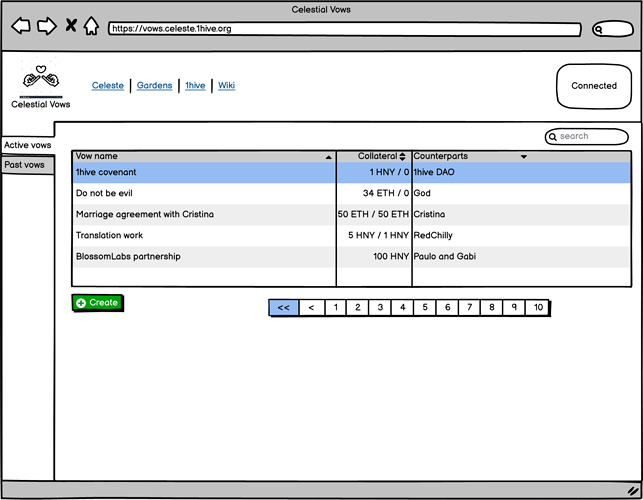The image size is (643, 500).
Task: Focus the vows search field
Action: (585, 137)
